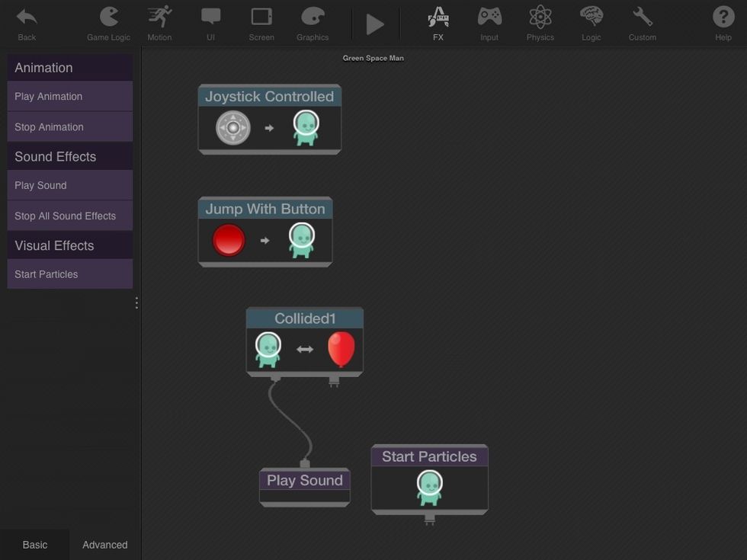Select the Motion running-man icon
This screenshot has height=560, width=747.
[159, 18]
